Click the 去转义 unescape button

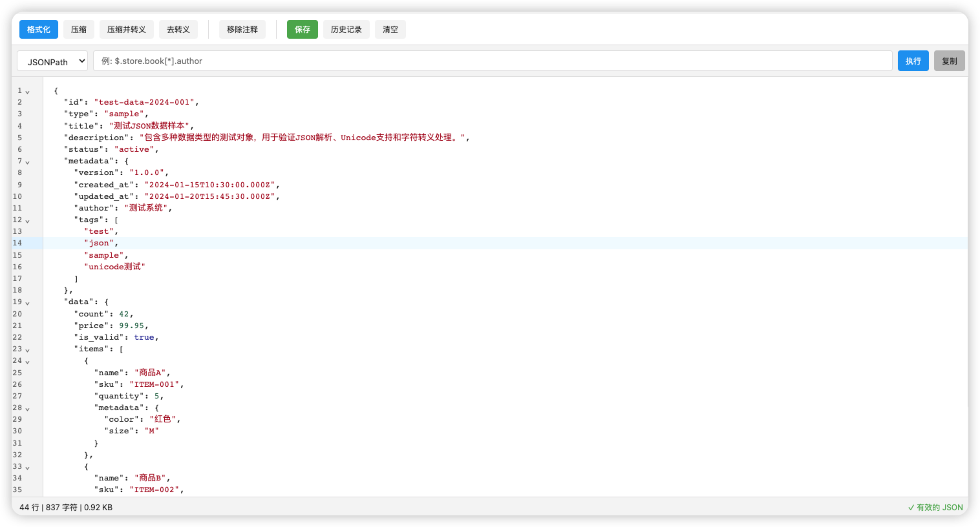pos(178,30)
